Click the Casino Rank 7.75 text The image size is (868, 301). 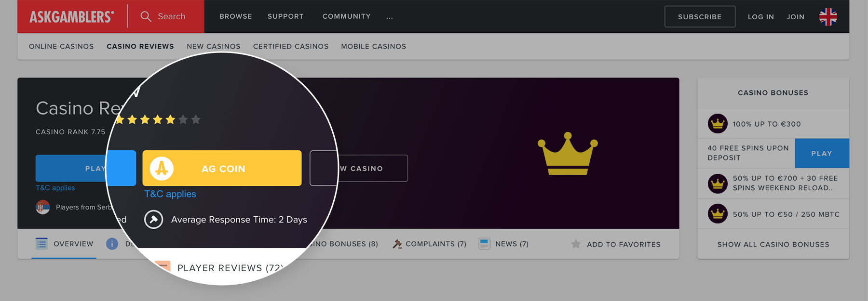(x=70, y=132)
